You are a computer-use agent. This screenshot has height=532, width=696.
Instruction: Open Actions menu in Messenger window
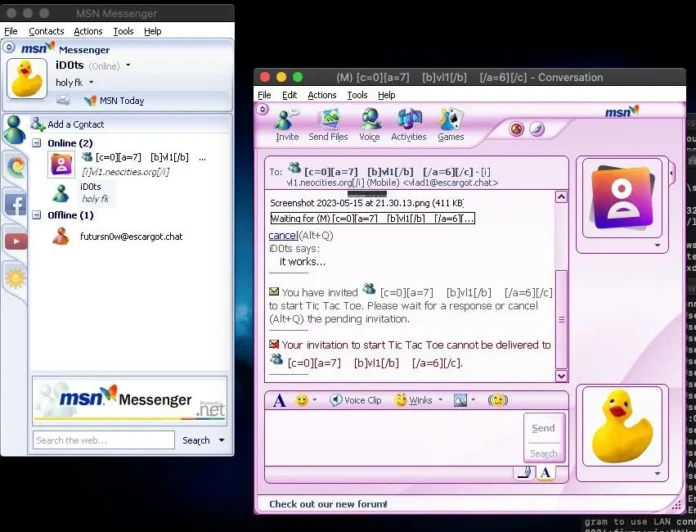[88, 32]
